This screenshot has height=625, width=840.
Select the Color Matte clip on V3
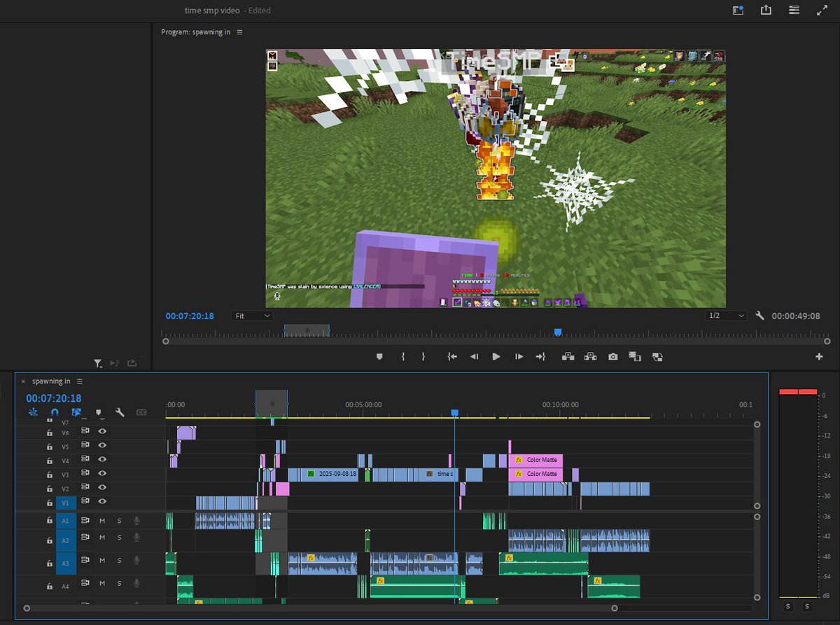pos(535,474)
